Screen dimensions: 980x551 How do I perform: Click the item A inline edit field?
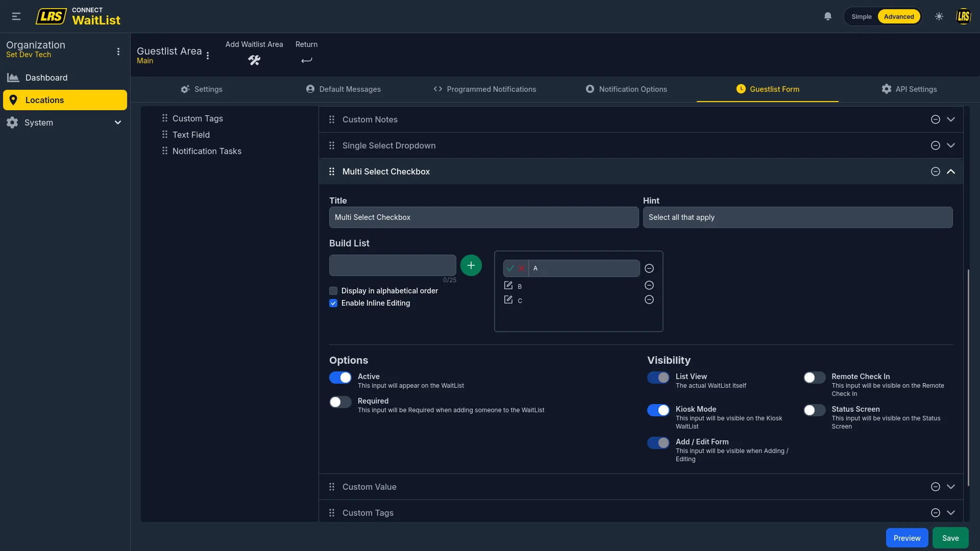click(584, 268)
